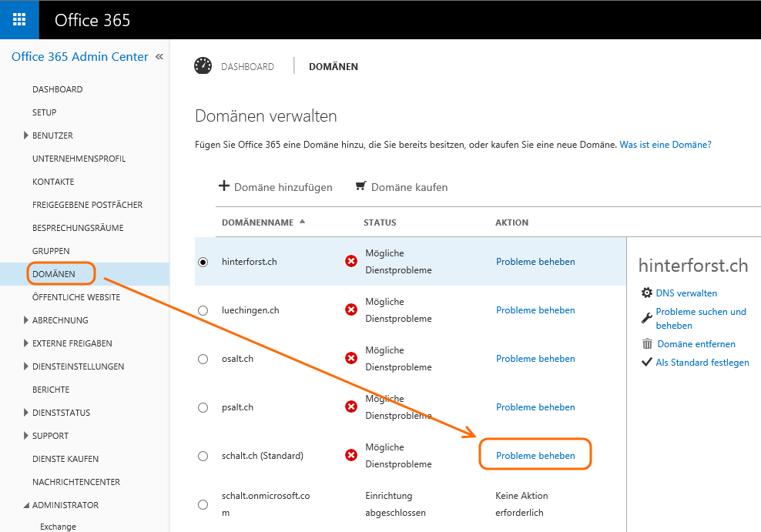
Task: Collapse the Admin Center sidebar chevron
Action: coord(159,56)
